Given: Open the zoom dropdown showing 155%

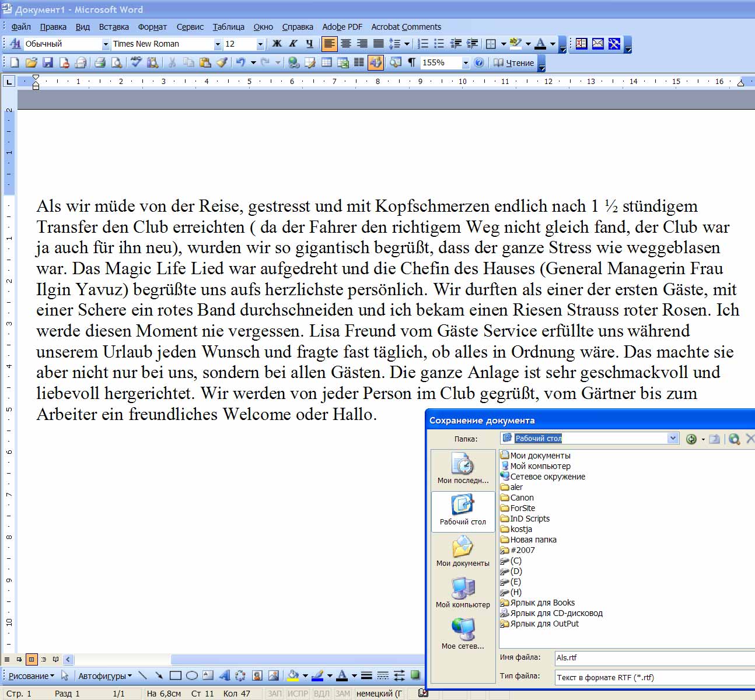Looking at the screenshot, I should [x=466, y=63].
